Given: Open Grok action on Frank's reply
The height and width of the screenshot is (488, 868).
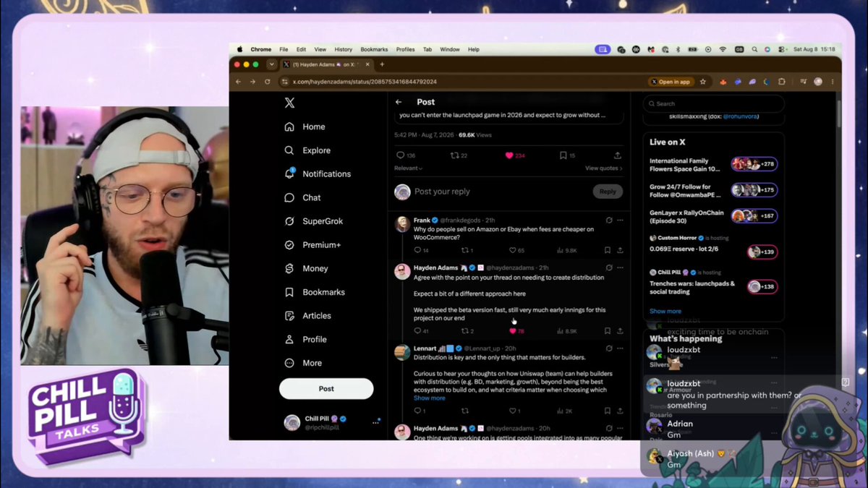Looking at the screenshot, I should coord(609,220).
